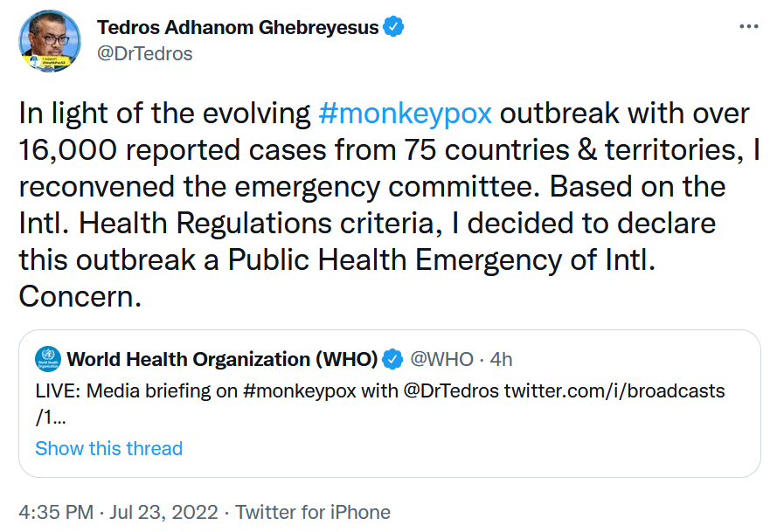This screenshot has width=777, height=532.
Task: Open the quoted WHO tweet's LIVE briefing text
Action: tap(380, 404)
